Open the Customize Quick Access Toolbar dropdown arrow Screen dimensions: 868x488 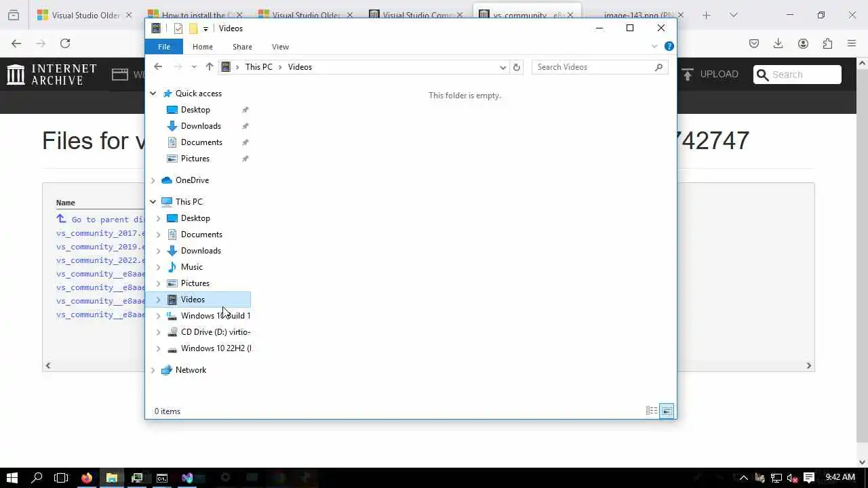(205, 28)
